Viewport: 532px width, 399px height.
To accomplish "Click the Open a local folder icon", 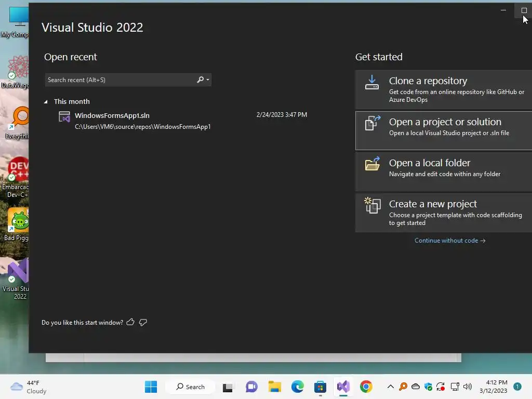I will click(x=372, y=164).
